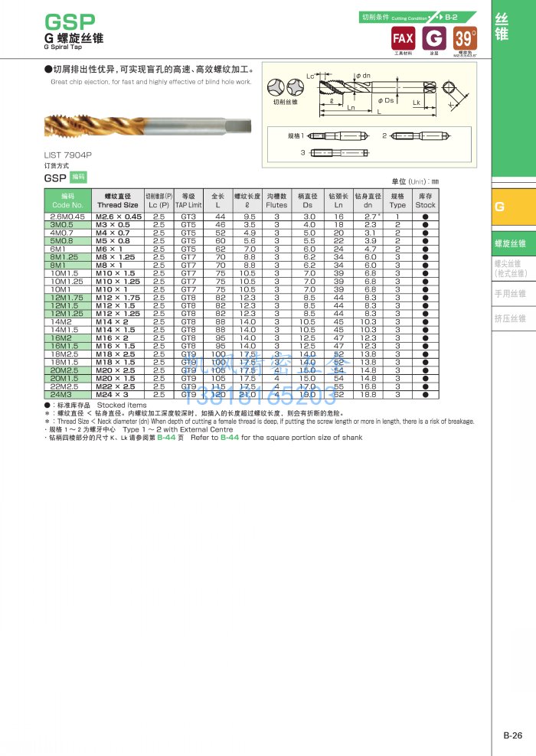Click the '单位 (Unit): mm' label

click(x=415, y=181)
